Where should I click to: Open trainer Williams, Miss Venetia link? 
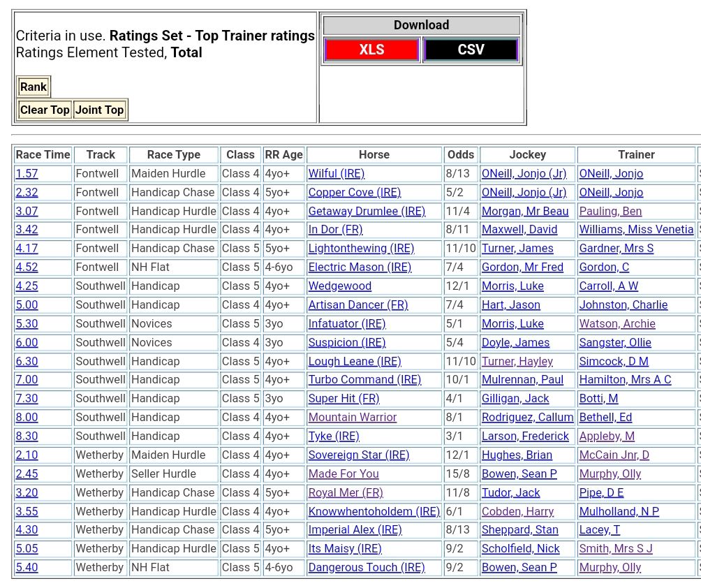(636, 229)
